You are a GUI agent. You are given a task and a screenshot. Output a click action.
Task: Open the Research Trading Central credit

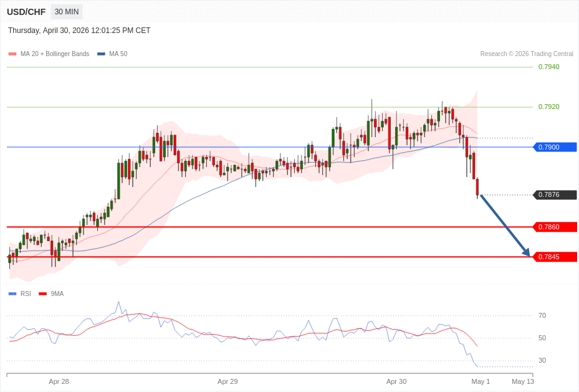[x=527, y=54]
